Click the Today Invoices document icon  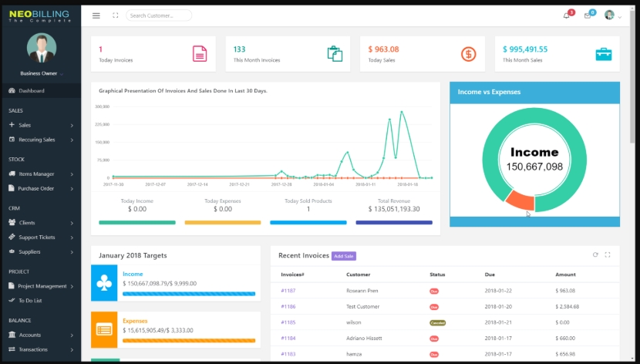(x=200, y=54)
